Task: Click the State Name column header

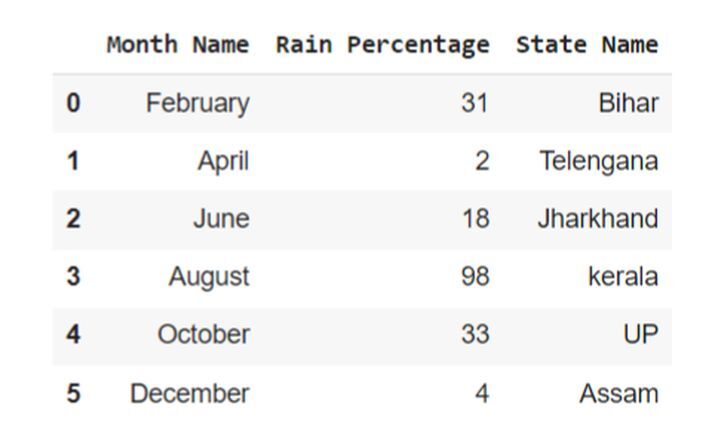Action: point(587,45)
